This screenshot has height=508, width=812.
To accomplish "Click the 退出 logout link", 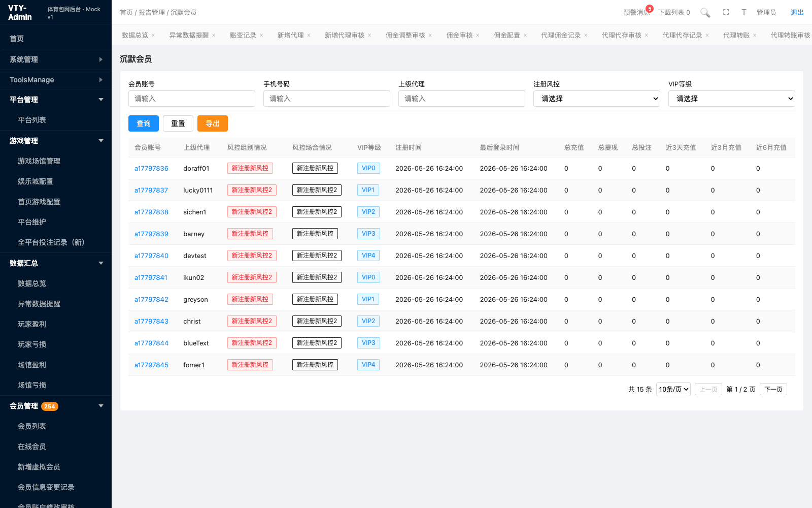I will click(797, 12).
